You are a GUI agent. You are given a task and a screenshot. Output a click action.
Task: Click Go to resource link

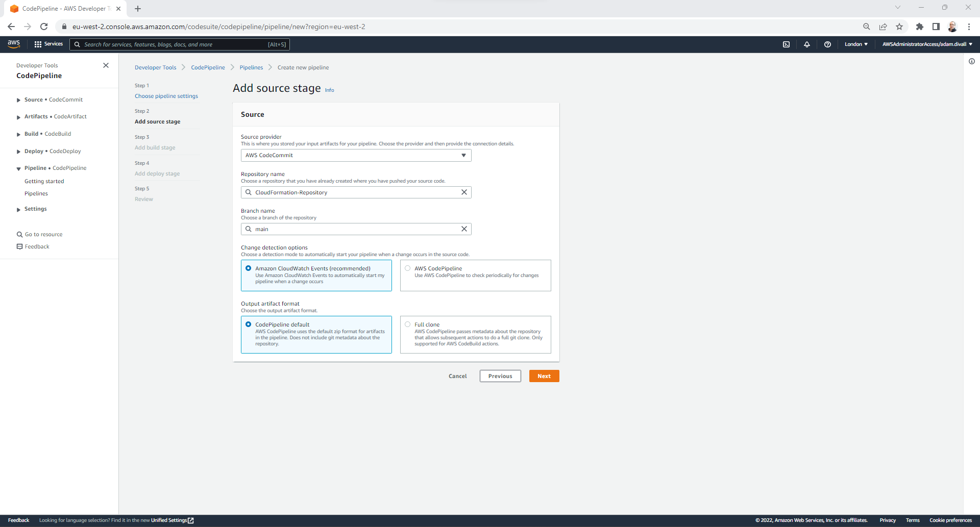[44, 235]
